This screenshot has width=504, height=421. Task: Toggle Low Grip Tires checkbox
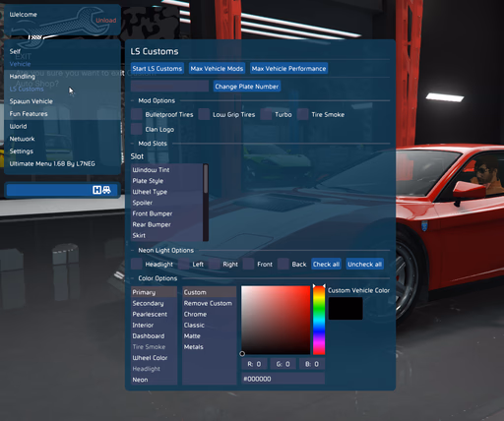click(x=204, y=114)
